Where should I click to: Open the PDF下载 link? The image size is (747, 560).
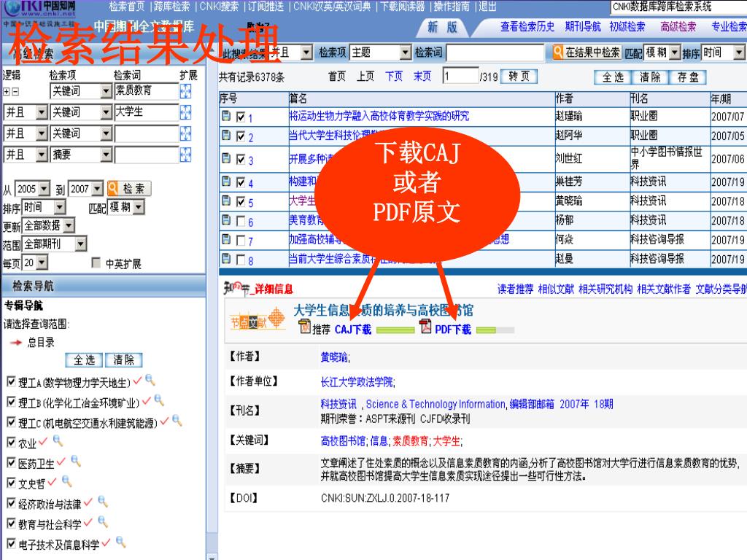[452, 330]
